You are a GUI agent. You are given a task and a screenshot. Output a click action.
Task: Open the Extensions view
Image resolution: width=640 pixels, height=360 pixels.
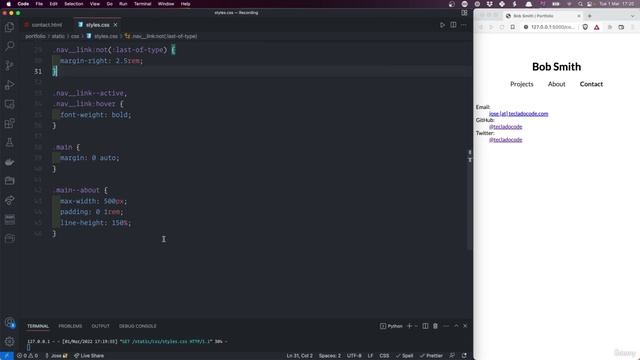click(9, 123)
